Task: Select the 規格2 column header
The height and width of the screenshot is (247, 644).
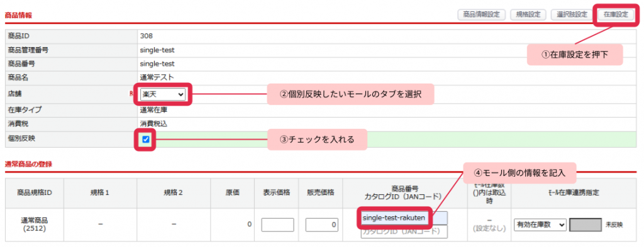Action: point(174,192)
